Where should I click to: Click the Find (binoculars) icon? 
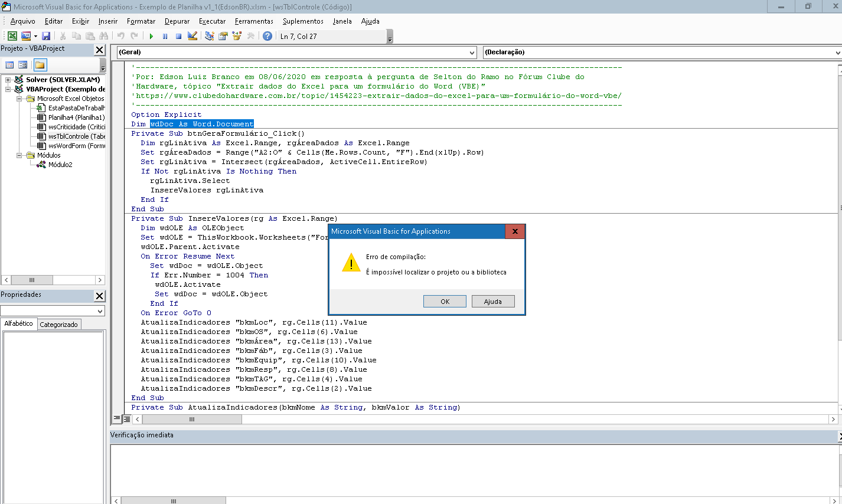(103, 36)
